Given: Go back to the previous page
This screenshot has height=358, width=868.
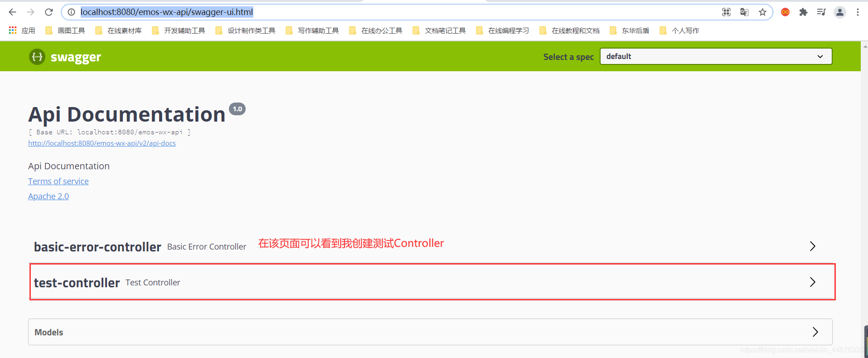Looking at the screenshot, I should pyautogui.click(x=12, y=12).
